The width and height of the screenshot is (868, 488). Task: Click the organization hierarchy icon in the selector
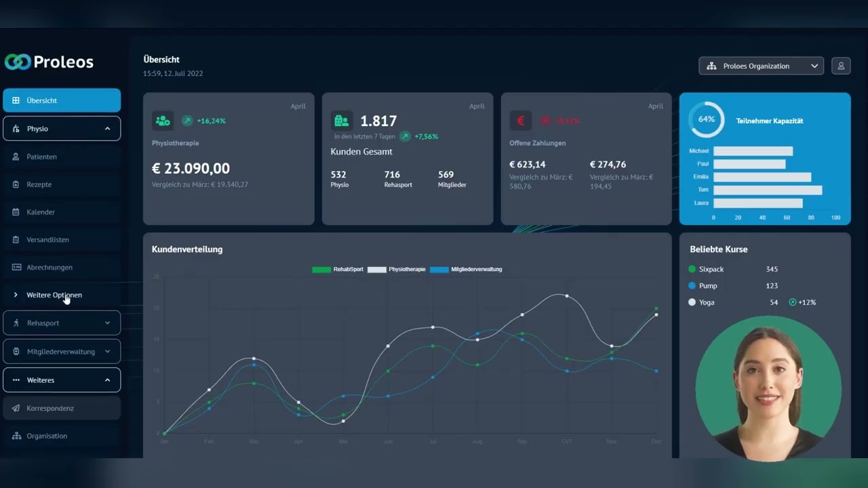tap(711, 66)
